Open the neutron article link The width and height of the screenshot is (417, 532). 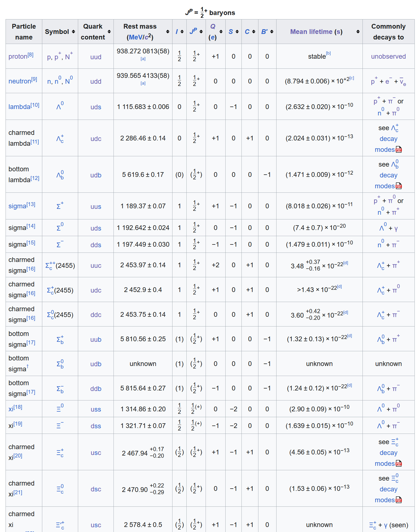(19, 81)
